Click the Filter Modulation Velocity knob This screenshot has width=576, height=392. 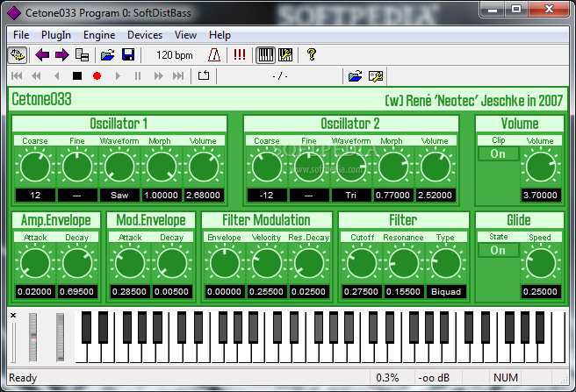point(267,263)
